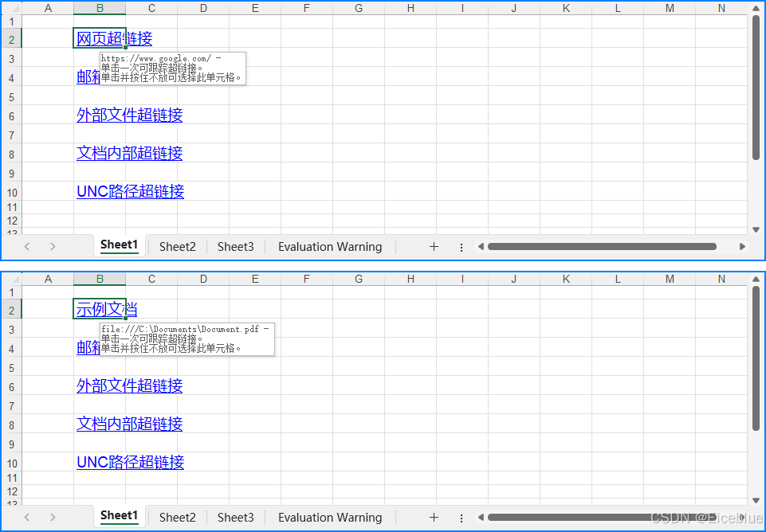Select Sheet1 tab in the upper workbook
766x532 pixels.
click(120, 245)
